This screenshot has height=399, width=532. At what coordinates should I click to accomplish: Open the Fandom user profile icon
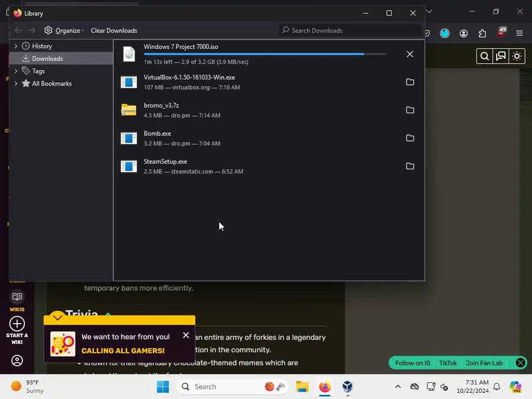[17, 361]
